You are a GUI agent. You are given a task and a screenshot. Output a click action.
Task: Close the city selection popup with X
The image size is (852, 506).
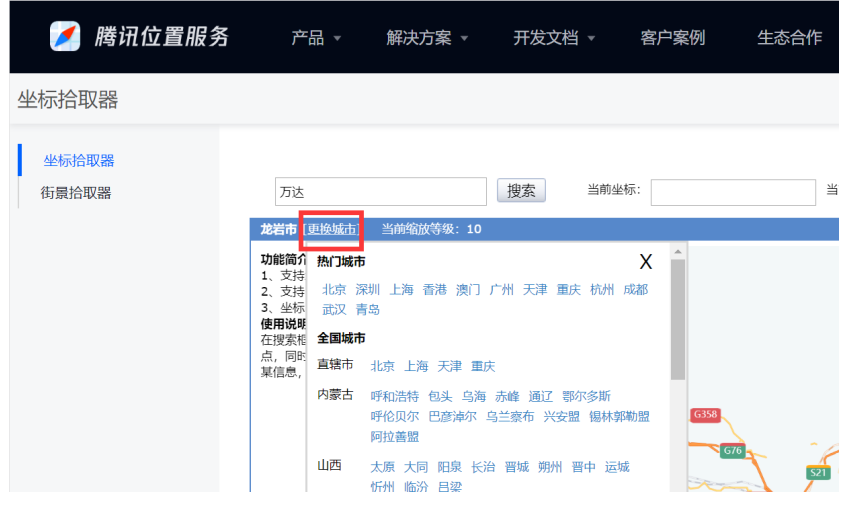pos(645,262)
